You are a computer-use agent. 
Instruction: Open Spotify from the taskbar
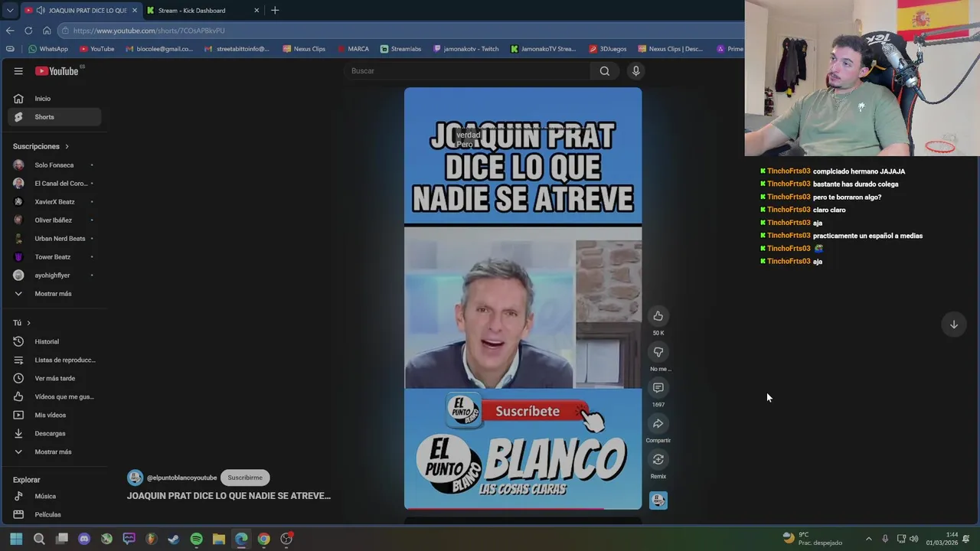pos(196,539)
